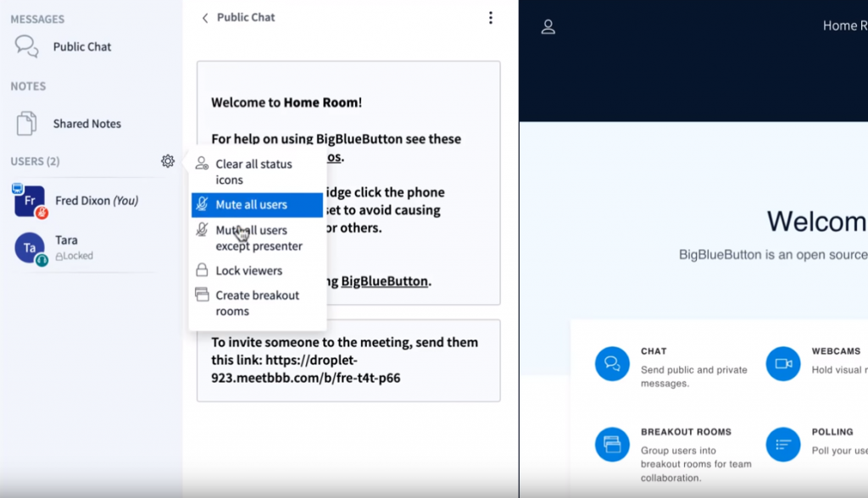Go back using the Public Chat chevron
Image resolution: width=868 pixels, height=498 pixels.
click(x=205, y=18)
